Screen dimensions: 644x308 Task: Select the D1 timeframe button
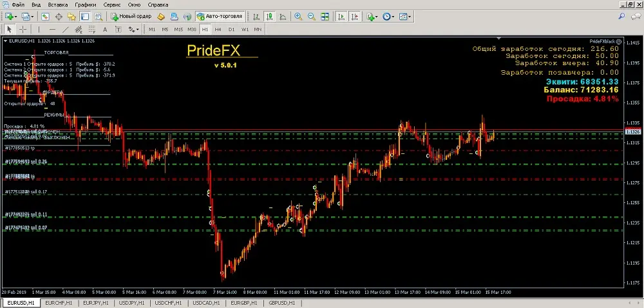(232, 29)
